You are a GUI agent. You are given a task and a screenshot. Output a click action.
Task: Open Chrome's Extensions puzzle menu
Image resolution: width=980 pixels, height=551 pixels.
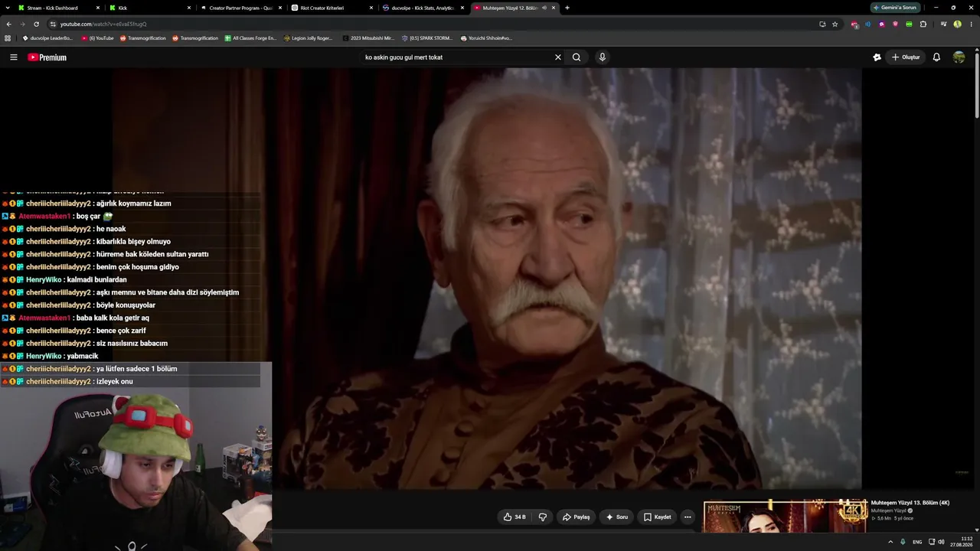(x=923, y=24)
